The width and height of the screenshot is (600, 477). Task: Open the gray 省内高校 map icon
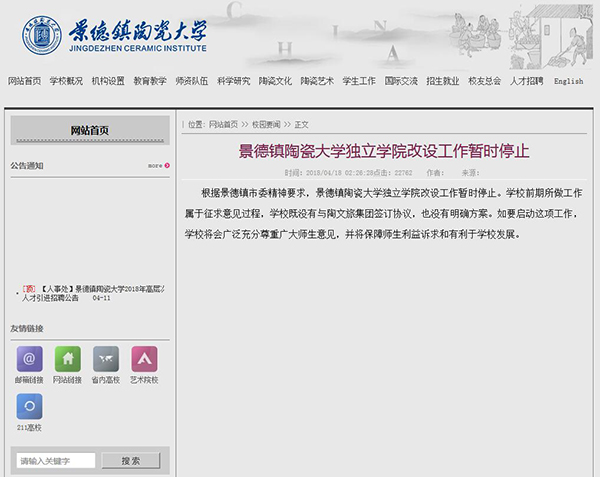coord(106,359)
